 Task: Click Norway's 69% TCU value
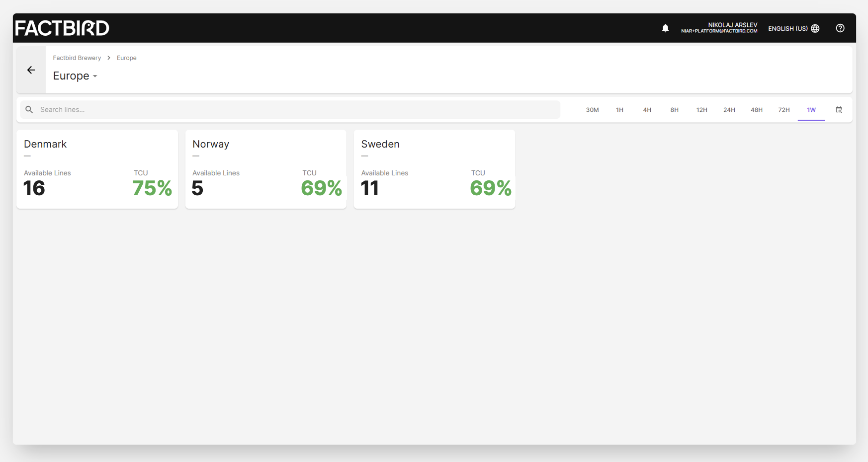(x=321, y=188)
